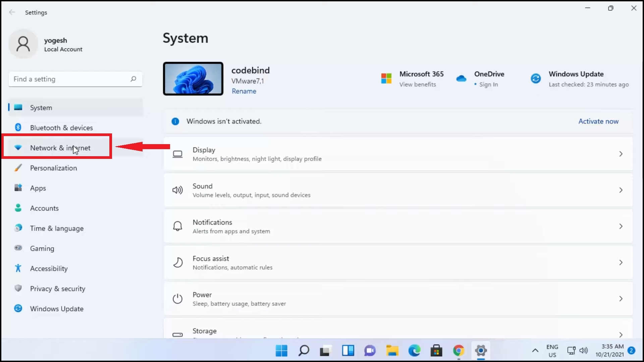Screen dimensions: 644x362
Task: Expand the Display settings chevron
Action: point(621,154)
